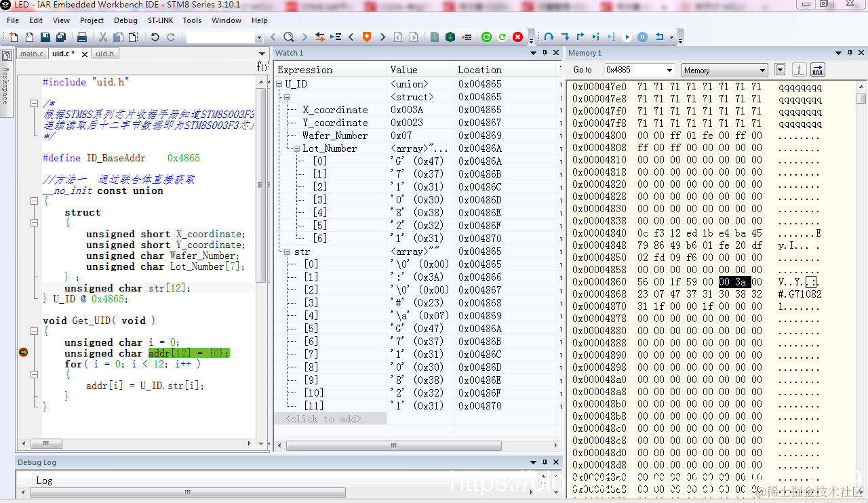Image resolution: width=868 pixels, height=503 pixels.
Task: Collapse the <struct> node in Watch
Action: click(287, 97)
